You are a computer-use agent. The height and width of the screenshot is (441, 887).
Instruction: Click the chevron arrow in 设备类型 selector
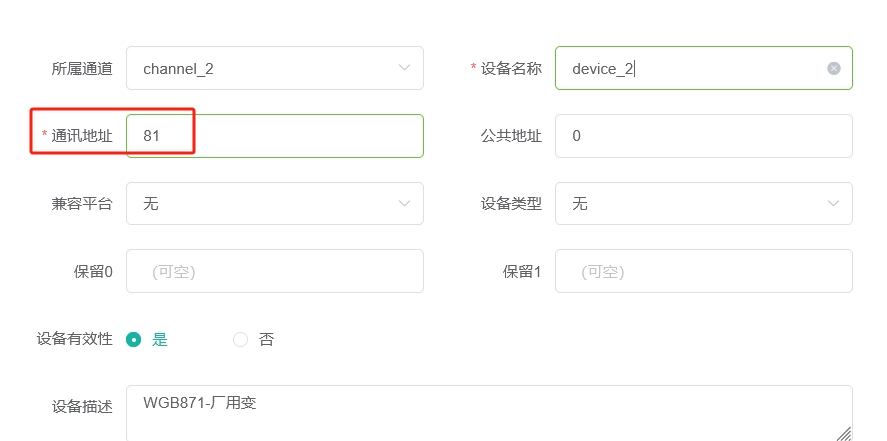(833, 204)
